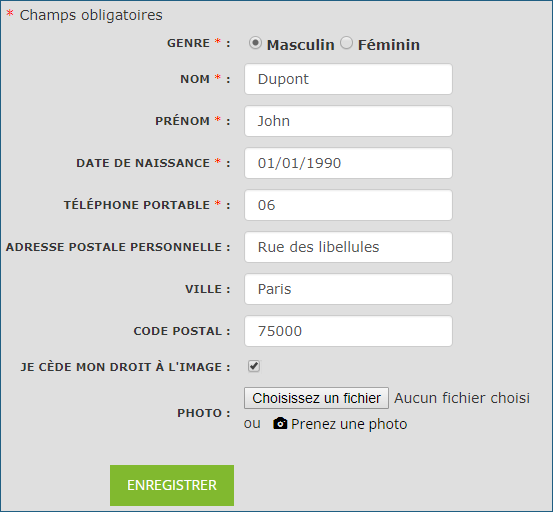The width and height of the screenshot is (553, 512).
Task: Select the Masculin radio button
Action: (x=255, y=43)
